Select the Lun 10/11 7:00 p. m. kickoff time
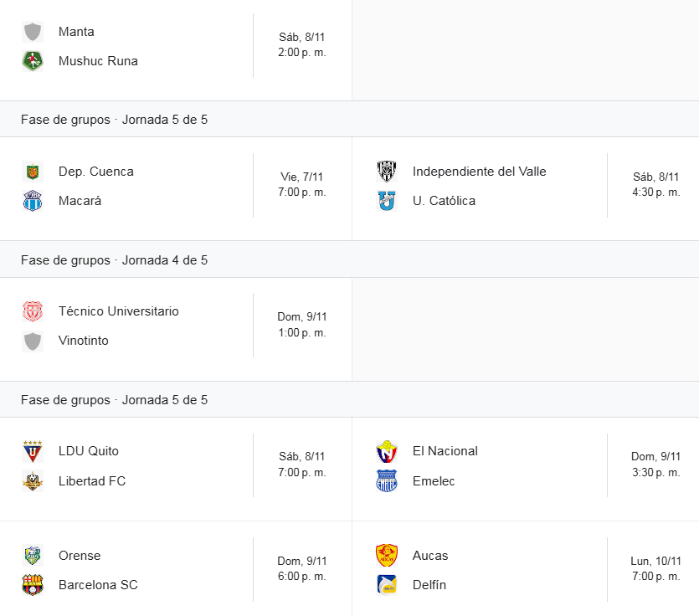Screen dimensions: 699x616 point(655,569)
